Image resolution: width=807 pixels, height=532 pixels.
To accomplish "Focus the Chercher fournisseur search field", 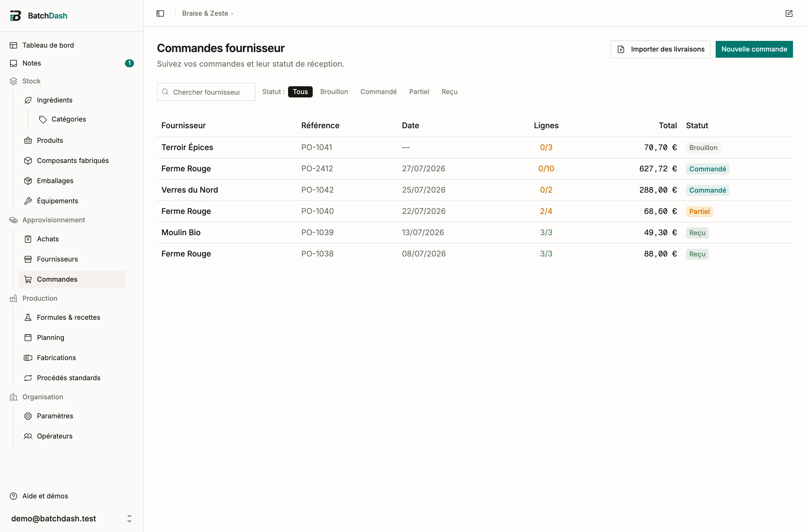I will [x=206, y=92].
